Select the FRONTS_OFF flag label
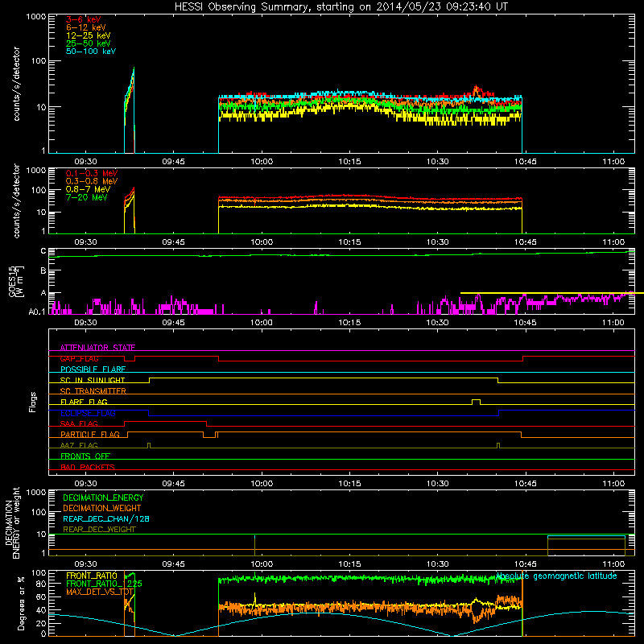This screenshot has height=644, width=644. pos(85,456)
